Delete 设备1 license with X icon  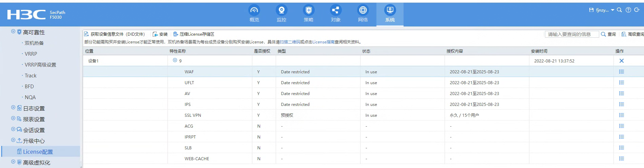tap(621, 61)
